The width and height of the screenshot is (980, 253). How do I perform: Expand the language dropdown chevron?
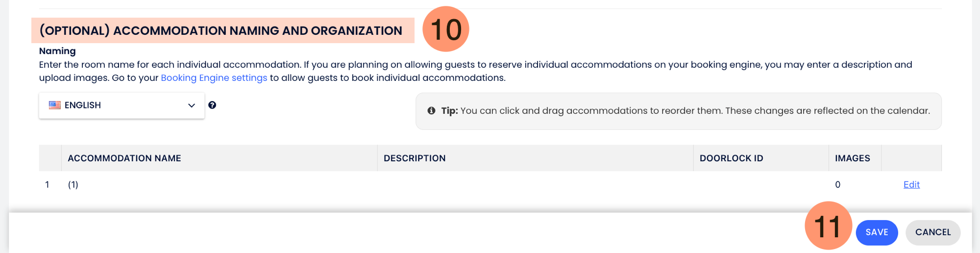pyautogui.click(x=192, y=105)
